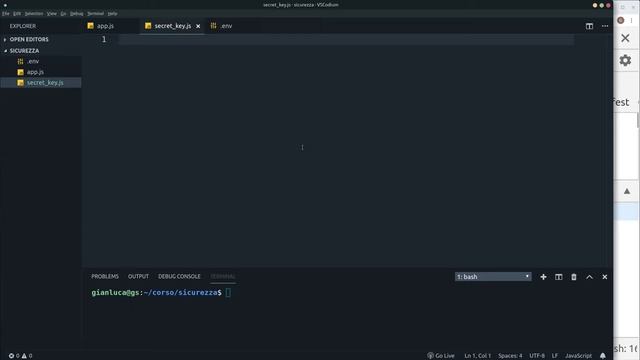This screenshot has width=640, height=360.
Task: Click the large X in the browser window
Action: click(x=625, y=38)
